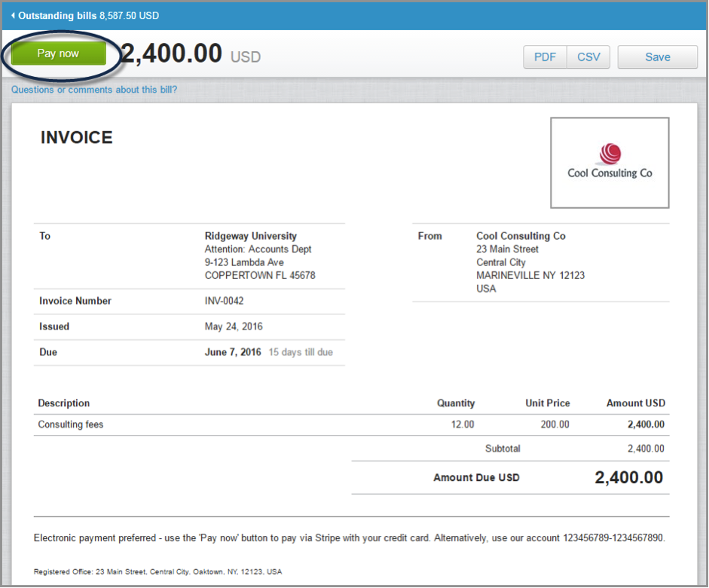
Task: Click the '15 days till due' note
Action: click(x=301, y=352)
